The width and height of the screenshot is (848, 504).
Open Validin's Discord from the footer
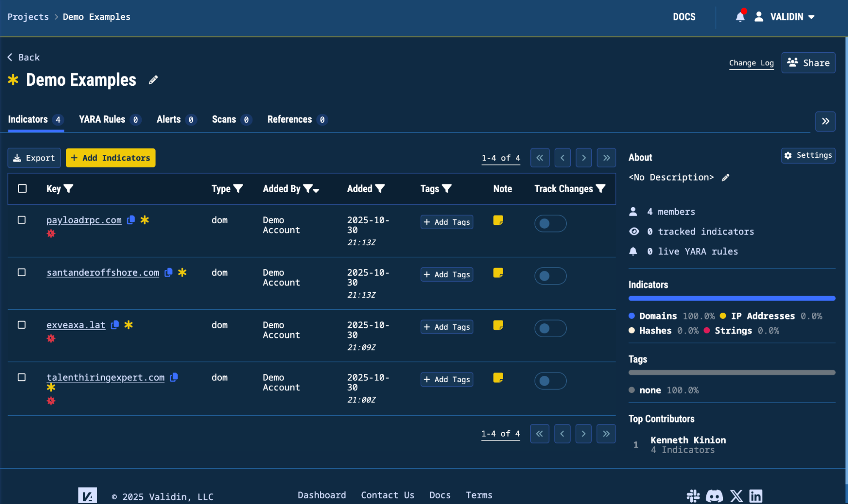click(714, 495)
